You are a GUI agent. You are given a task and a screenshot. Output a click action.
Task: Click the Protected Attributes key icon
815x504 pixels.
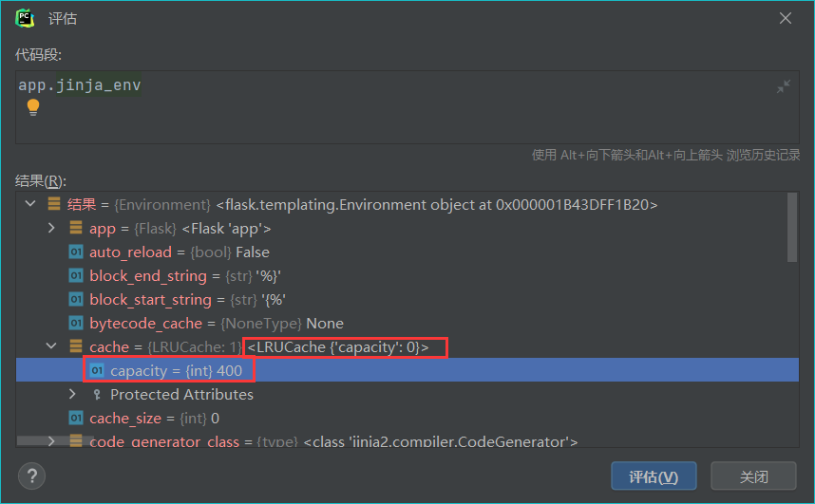pyautogui.click(x=97, y=394)
